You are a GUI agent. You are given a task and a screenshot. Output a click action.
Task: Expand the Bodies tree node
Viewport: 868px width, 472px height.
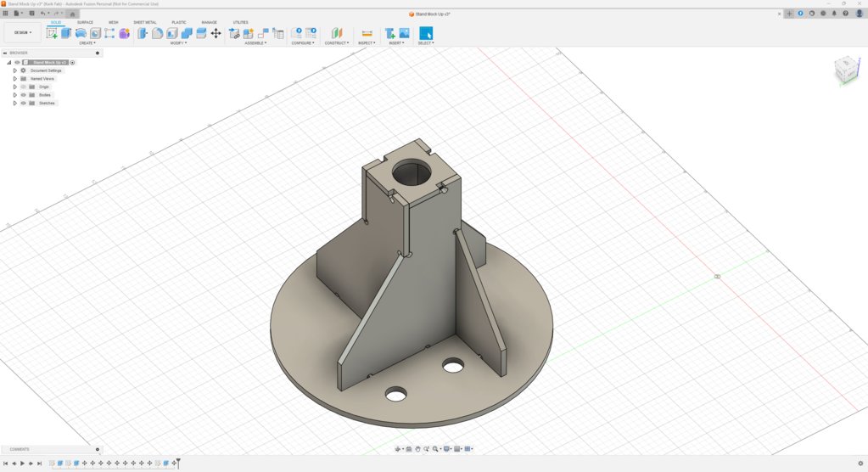pyautogui.click(x=15, y=95)
